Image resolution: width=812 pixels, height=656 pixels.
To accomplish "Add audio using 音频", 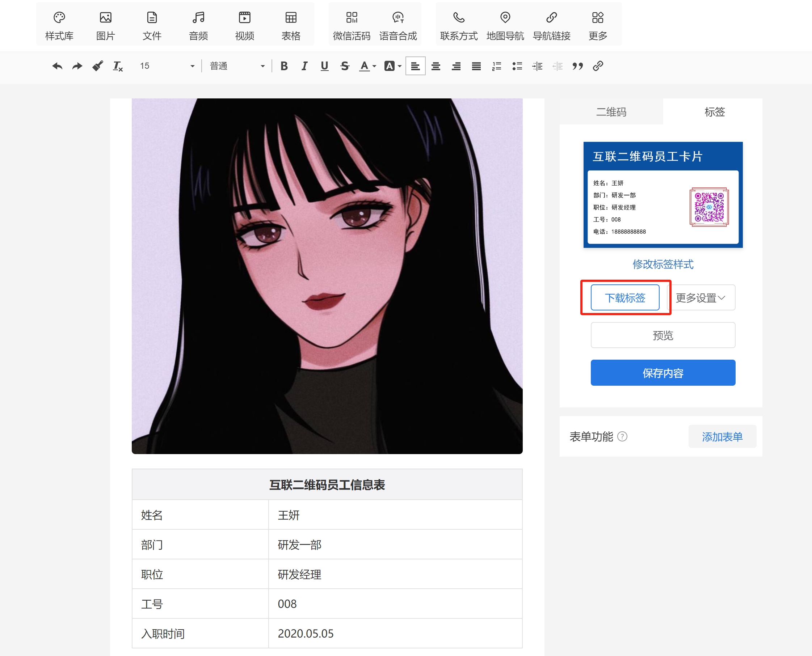I will [198, 26].
